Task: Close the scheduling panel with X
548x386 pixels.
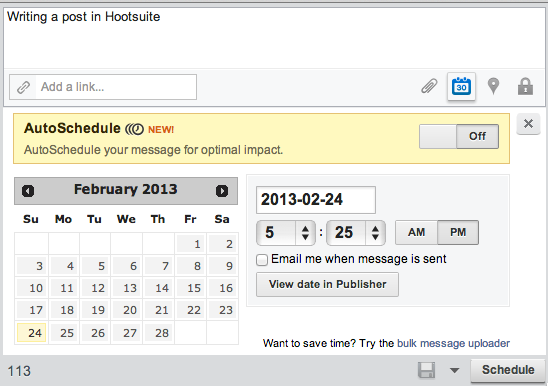Action: click(528, 123)
